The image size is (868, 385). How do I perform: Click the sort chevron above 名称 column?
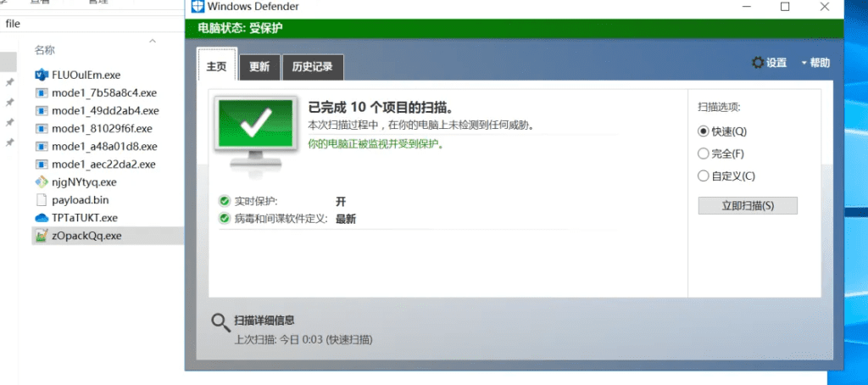pos(153,41)
